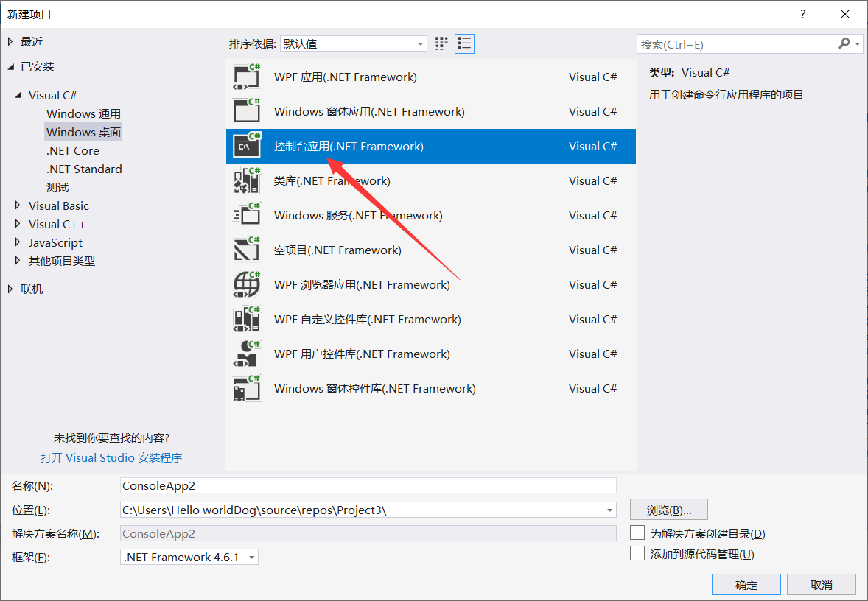The height and width of the screenshot is (601, 868).
Task: Click the 控制台应用 console template icon
Action: click(x=246, y=146)
